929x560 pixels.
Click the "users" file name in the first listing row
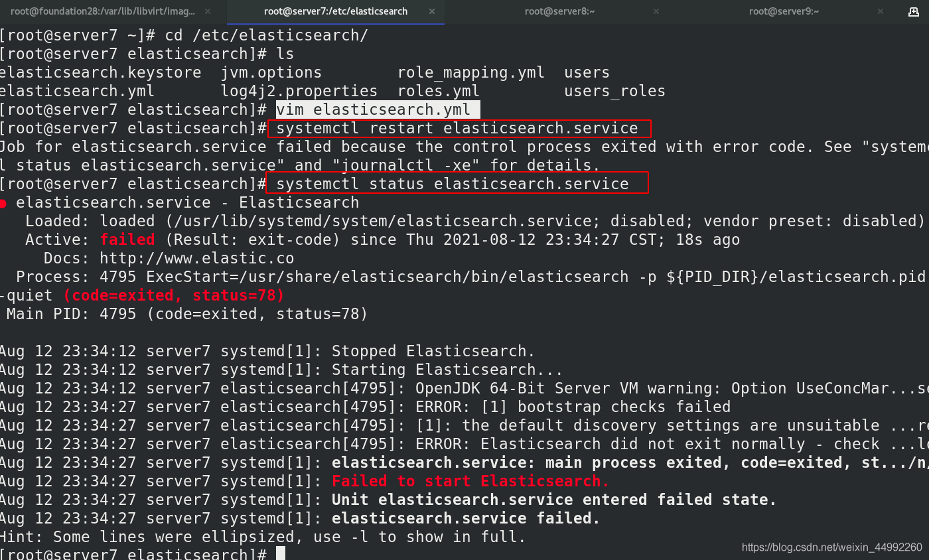pyautogui.click(x=587, y=72)
